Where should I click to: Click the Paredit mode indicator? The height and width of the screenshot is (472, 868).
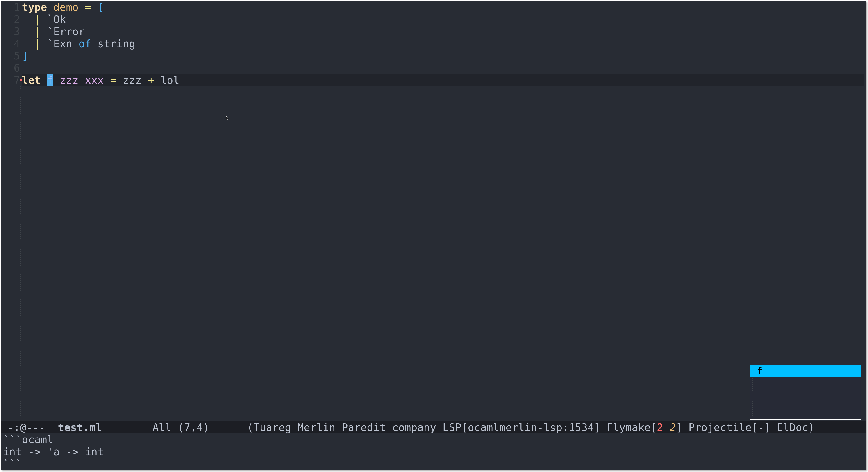(x=363, y=428)
